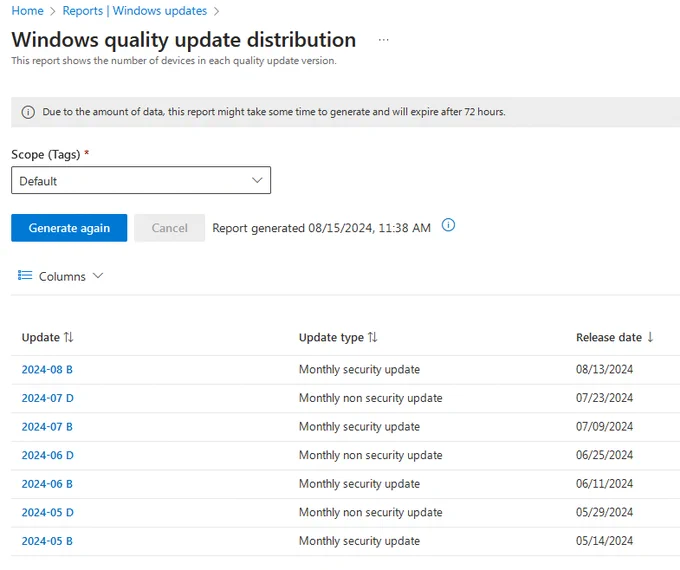
Task: Open the 2024-08 B update link
Action: 47,370
